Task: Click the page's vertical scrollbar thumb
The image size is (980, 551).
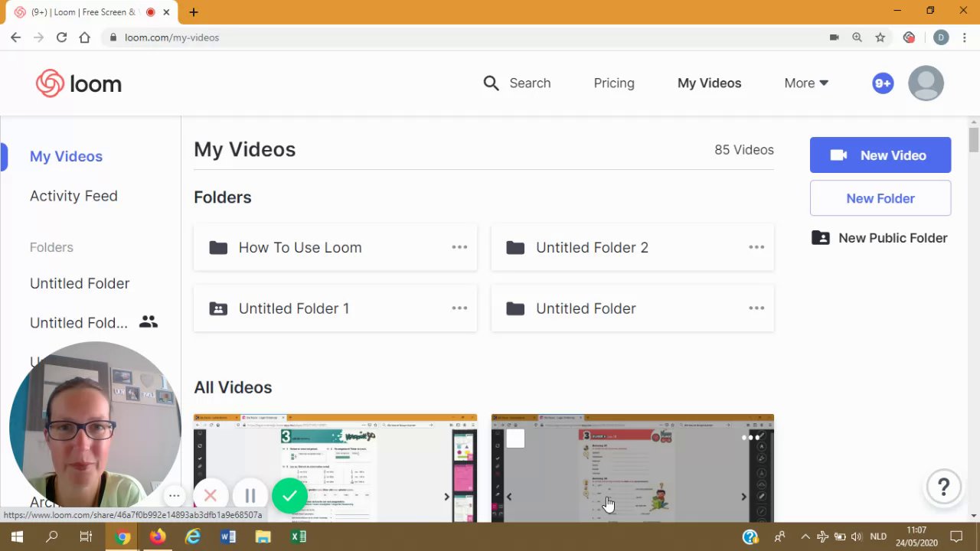Action: click(x=974, y=139)
